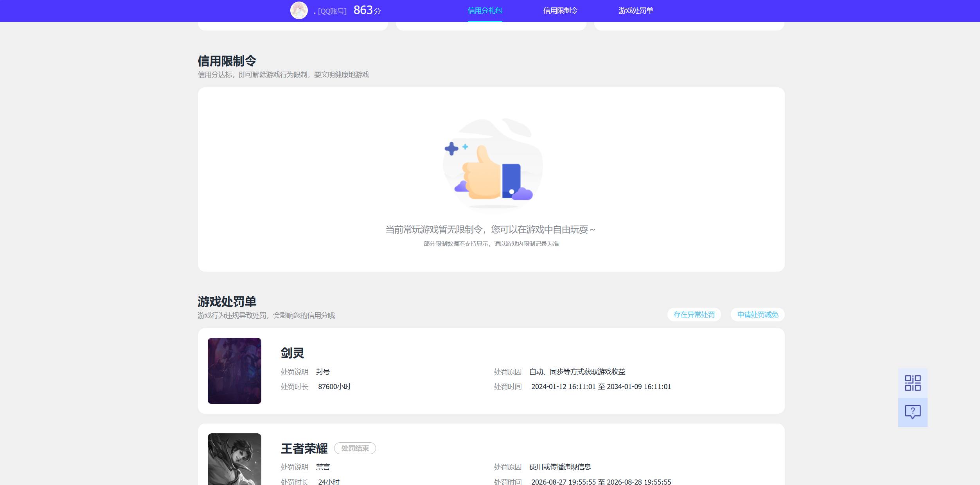
Task: Open the QR code floating icon
Action: [913, 383]
